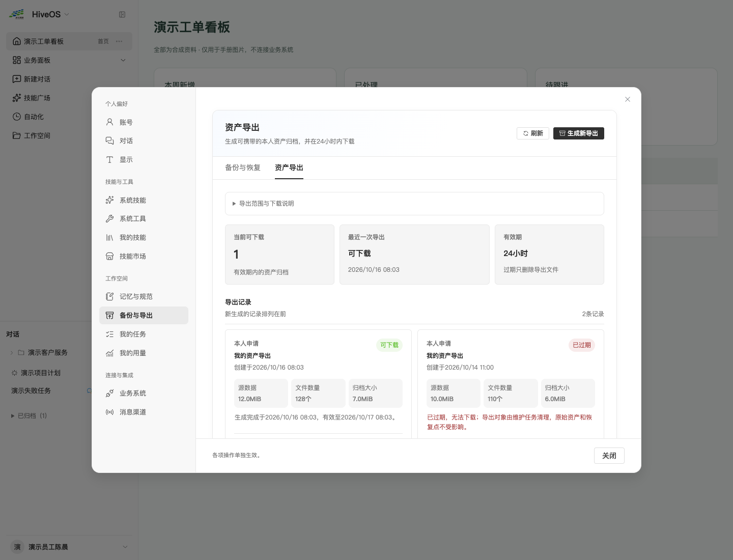This screenshot has width=733, height=560.
Task: Click the 可下载 status badge
Action: pyautogui.click(x=389, y=345)
